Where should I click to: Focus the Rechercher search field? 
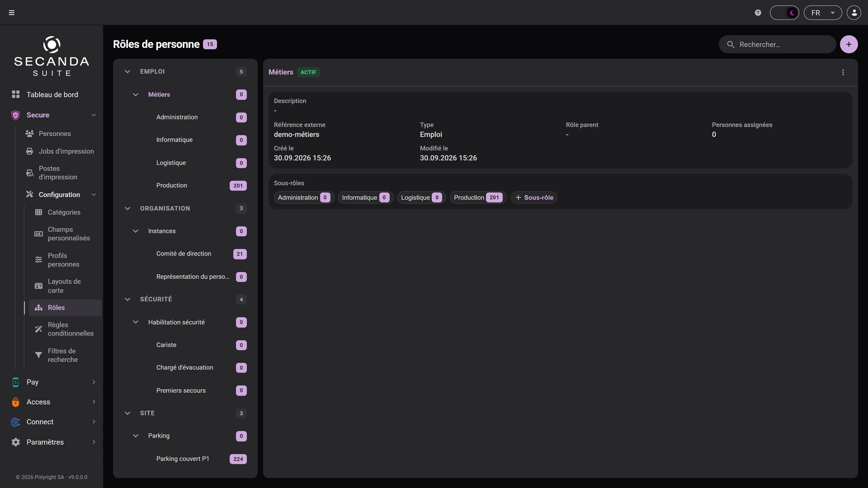click(x=777, y=44)
